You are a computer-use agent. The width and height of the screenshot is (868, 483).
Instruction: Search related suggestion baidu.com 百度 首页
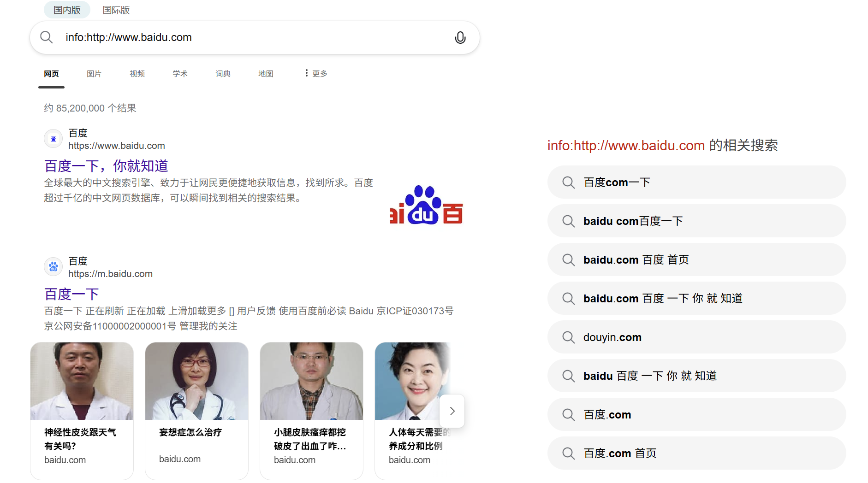(696, 260)
